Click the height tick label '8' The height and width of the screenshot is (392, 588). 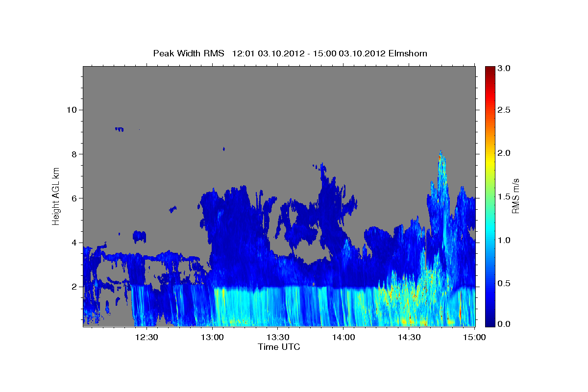click(73, 154)
